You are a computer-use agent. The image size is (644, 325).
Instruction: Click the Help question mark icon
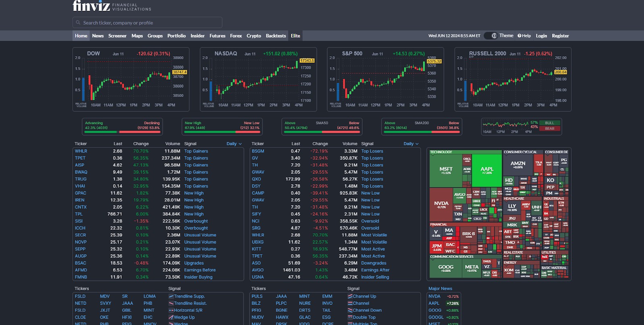(519, 36)
